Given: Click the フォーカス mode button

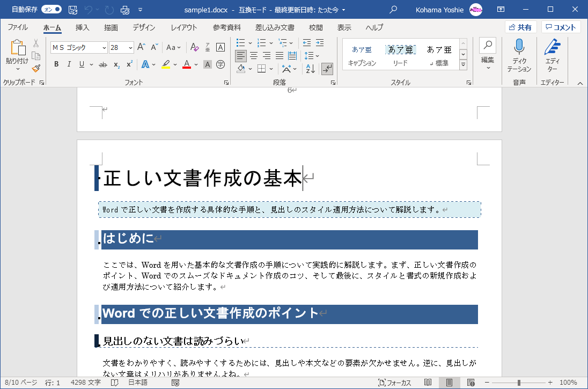Looking at the screenshot, I should click(394, 383).
